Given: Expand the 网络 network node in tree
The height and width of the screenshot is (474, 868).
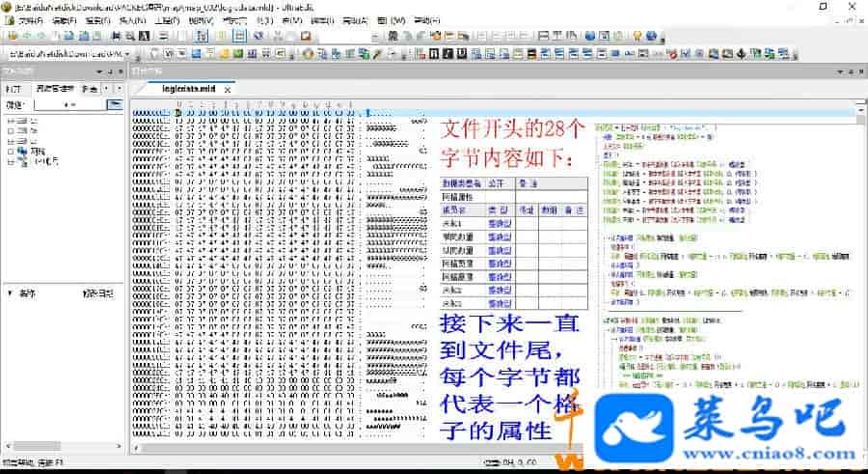Looking at the screenshot, I should click(x=10, y=152).
